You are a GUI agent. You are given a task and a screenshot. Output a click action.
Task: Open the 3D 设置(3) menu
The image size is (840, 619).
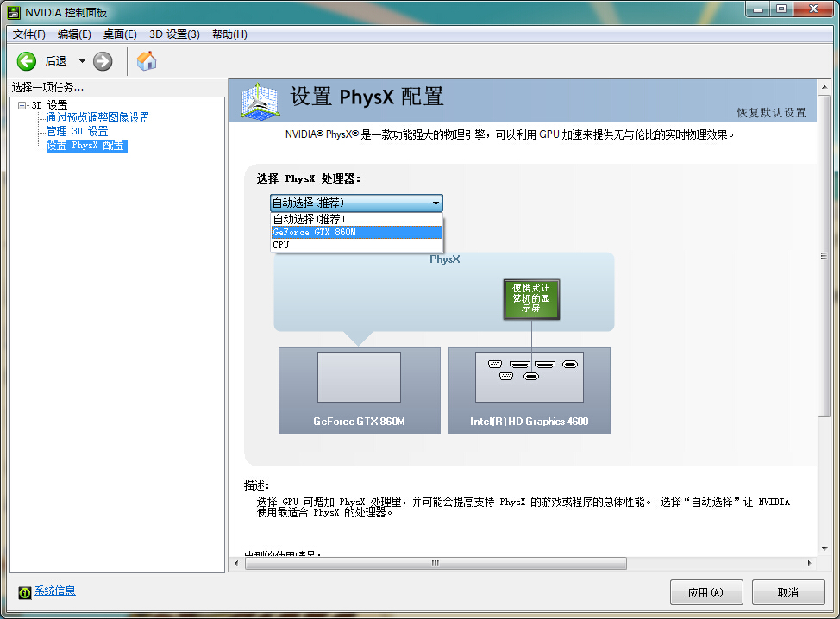pos(175,34)
